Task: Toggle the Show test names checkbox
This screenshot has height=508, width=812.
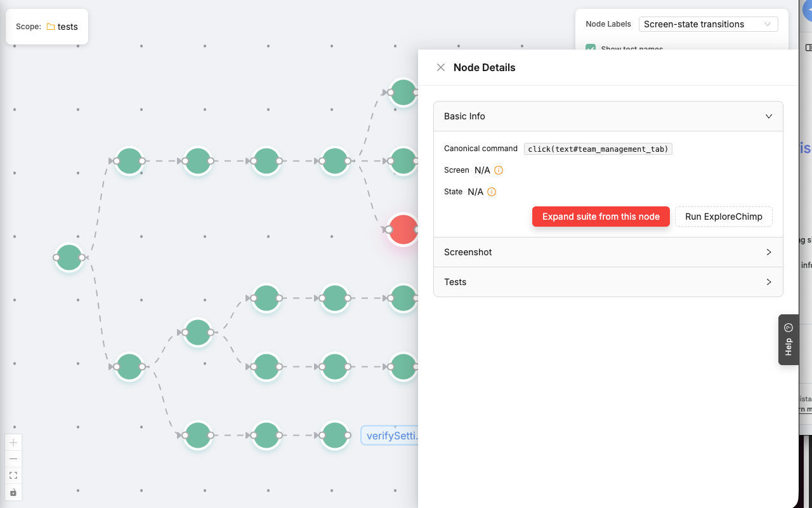Action: (x=591, y=48)
